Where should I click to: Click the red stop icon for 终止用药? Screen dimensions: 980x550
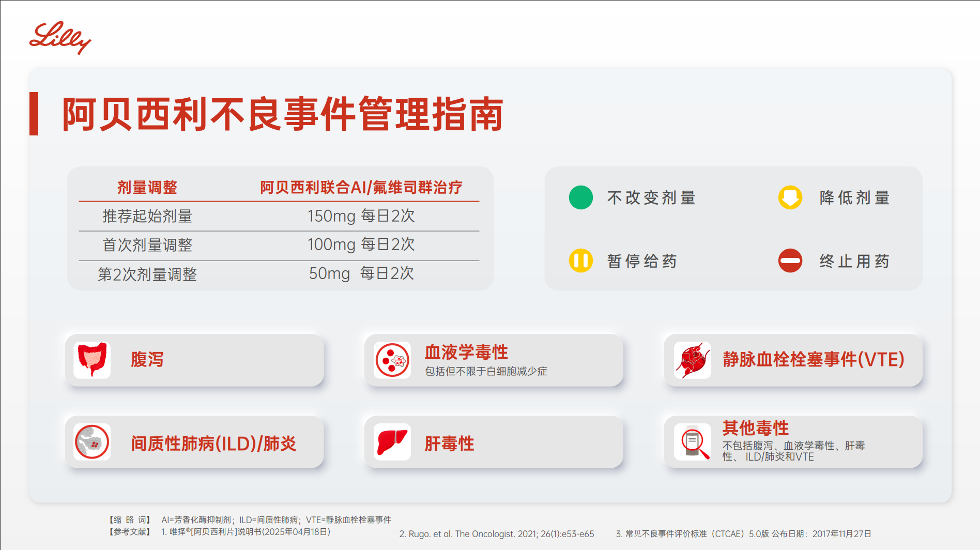789,261
